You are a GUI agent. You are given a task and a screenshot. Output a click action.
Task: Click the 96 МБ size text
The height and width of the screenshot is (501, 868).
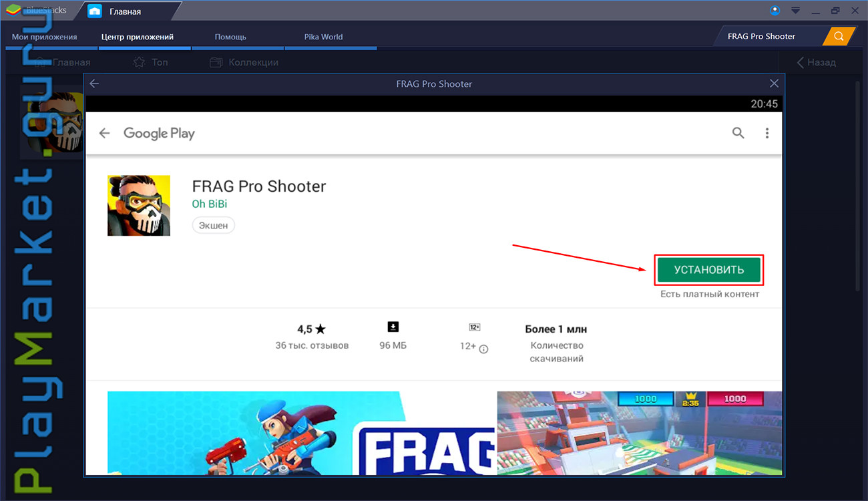393,345
